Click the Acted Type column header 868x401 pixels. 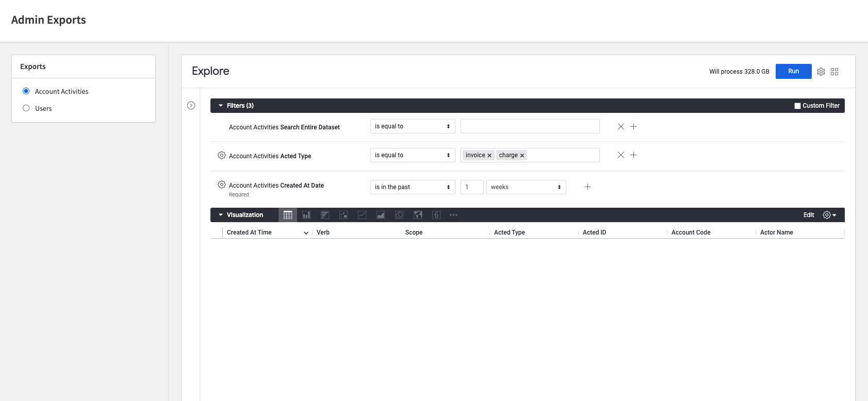(x=510, y=232)
